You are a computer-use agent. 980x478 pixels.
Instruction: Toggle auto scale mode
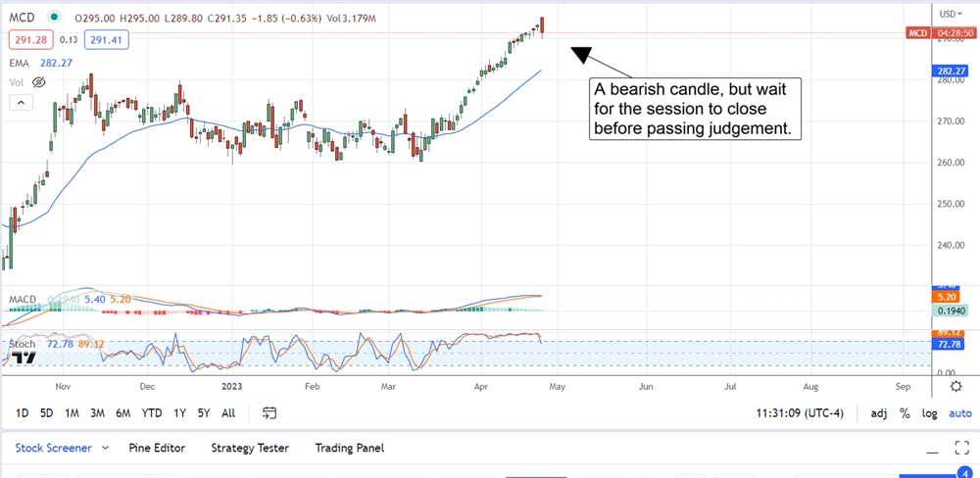960,413
